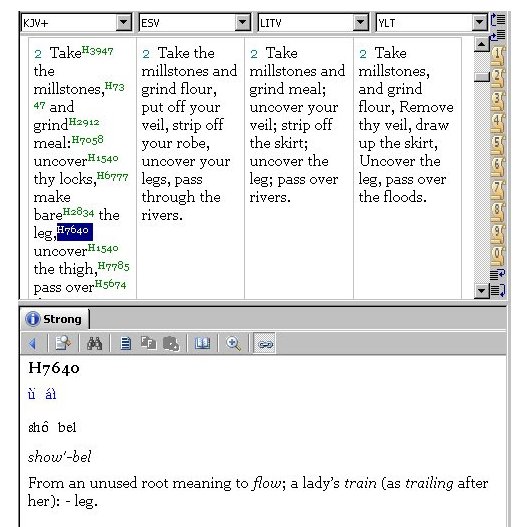The width and height of the screenshot is (529, 527).
Task: Click the scroll bookmark icon numbered 7
Action: (x=498, y=190)
